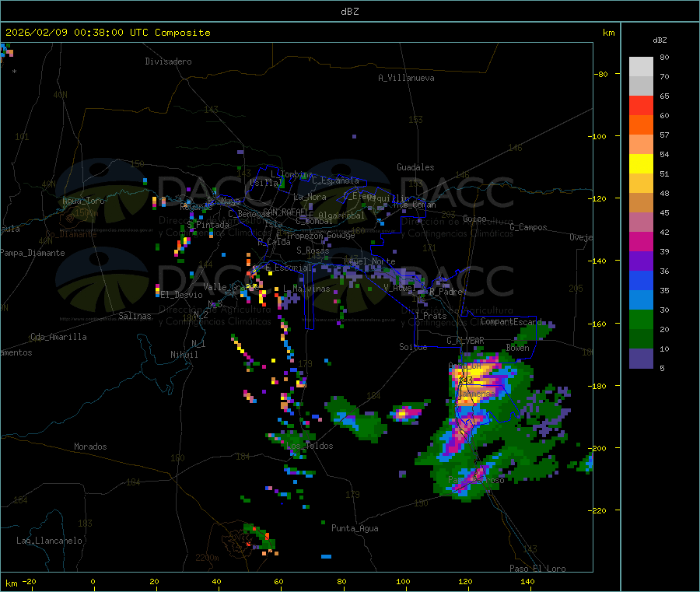Click the -80 km axis tick label
This screenshot has width=700, height=592.
pyautogui.click(x=601, y=74)
